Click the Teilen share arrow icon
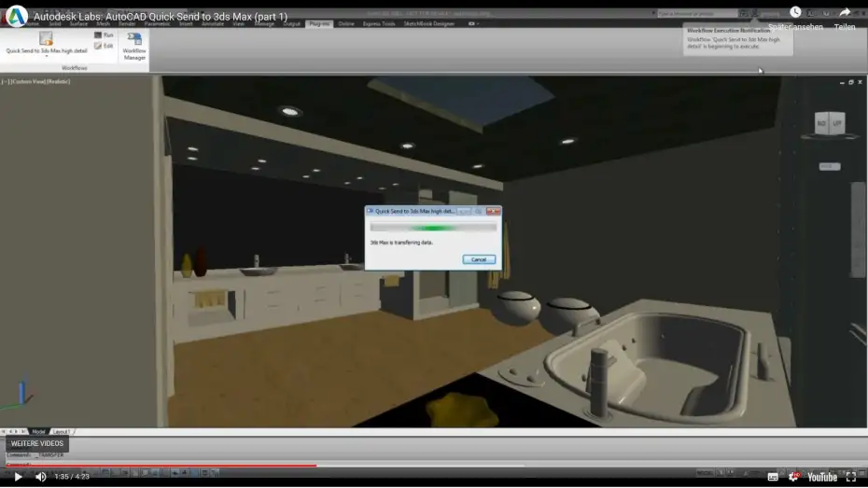Image resolution: width=868 pixels, height=488 pixels. tap(844, 12)
